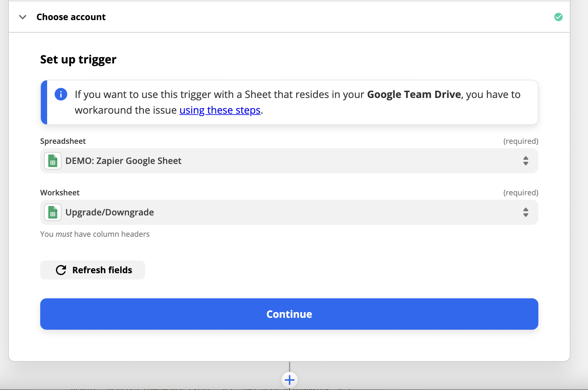Click the Google Sheets icon beside DEMO spreadsheet
The height and width of the screenshot is (390, 588).
(53, 161)
